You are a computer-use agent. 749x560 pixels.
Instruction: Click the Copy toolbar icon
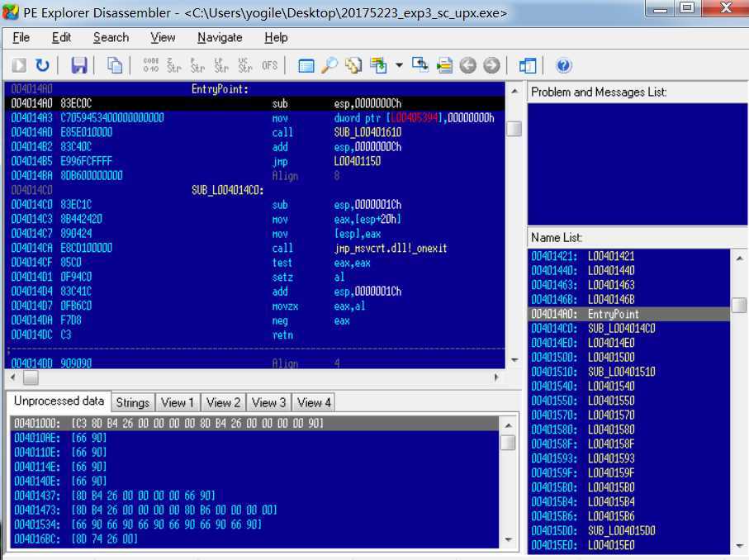pyautogui.click(x=116, y=65)
